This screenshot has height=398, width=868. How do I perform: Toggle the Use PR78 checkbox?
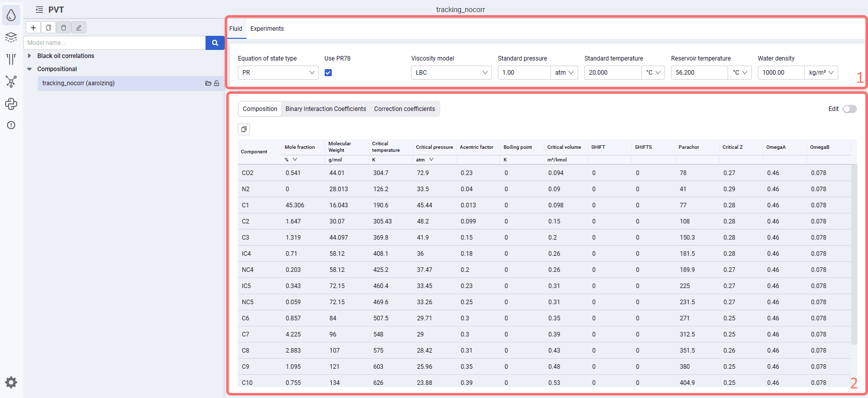(328, 73)
